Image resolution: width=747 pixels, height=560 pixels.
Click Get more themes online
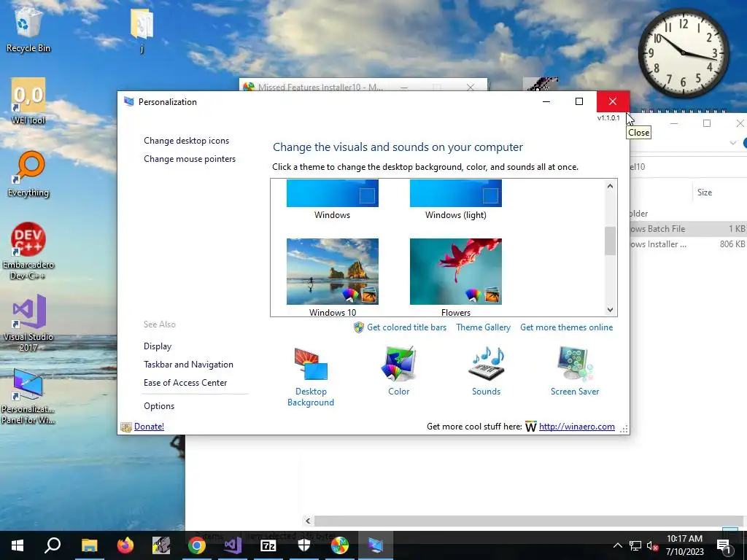pos(566,327)
